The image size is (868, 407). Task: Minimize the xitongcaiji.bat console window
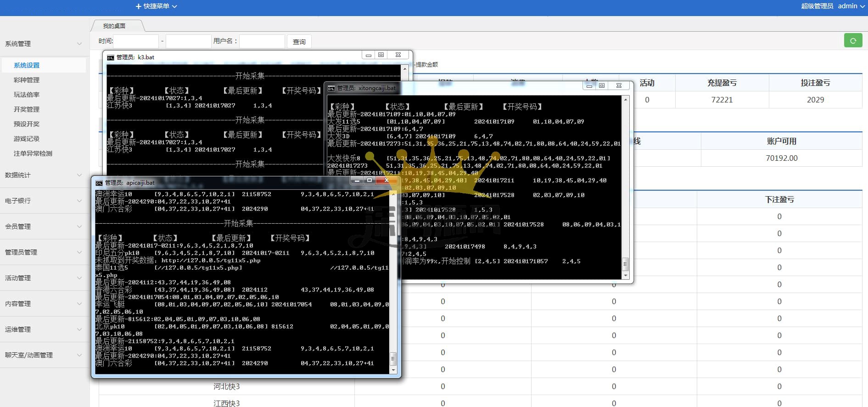[589, 85]
